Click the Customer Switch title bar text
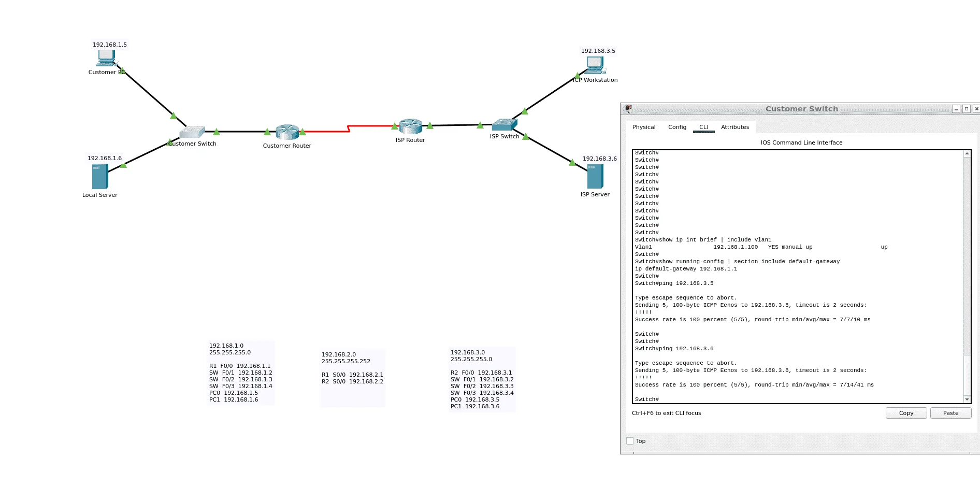 802,109
